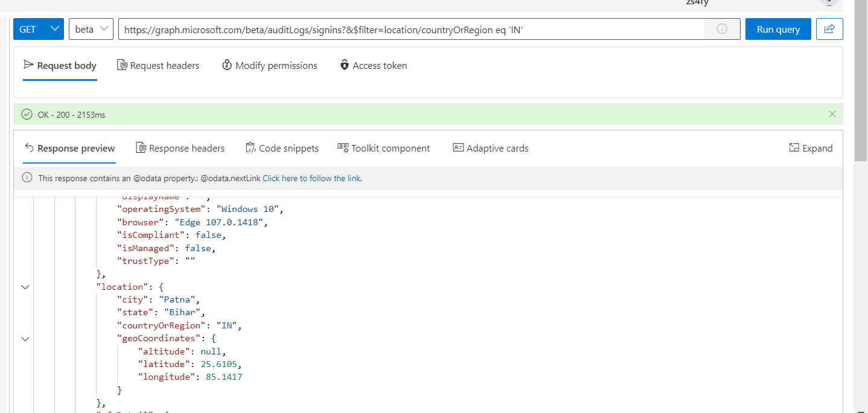Click the info icon in URL bar
The height and width of the screenshot is (413, 868).
[722, 29]
